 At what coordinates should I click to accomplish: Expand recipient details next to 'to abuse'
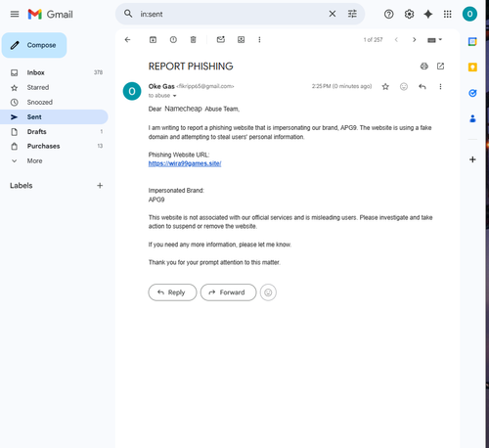coord(174,96)
